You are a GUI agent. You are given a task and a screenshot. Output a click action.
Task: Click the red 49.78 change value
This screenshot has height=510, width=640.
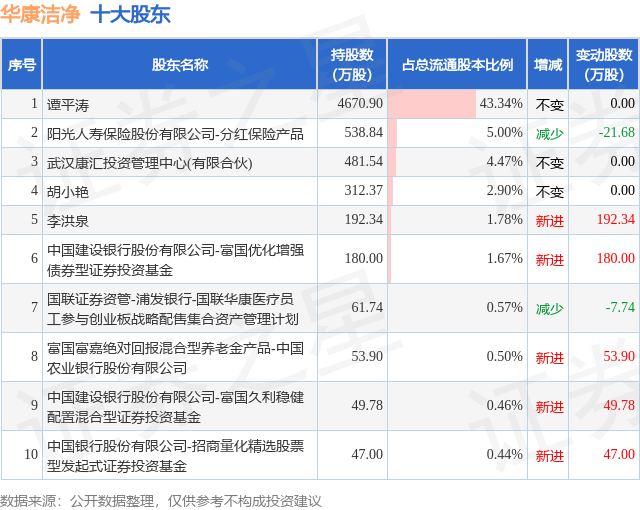[619, 405]
